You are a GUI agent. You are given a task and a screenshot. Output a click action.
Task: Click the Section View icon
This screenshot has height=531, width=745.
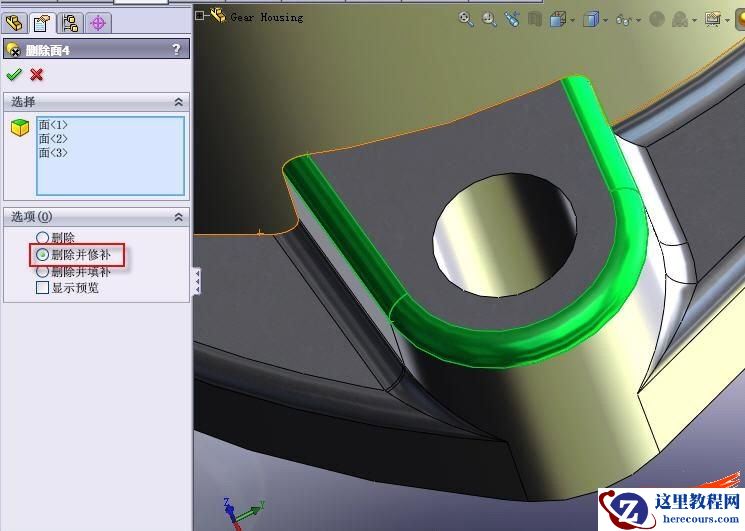(535, 19)
